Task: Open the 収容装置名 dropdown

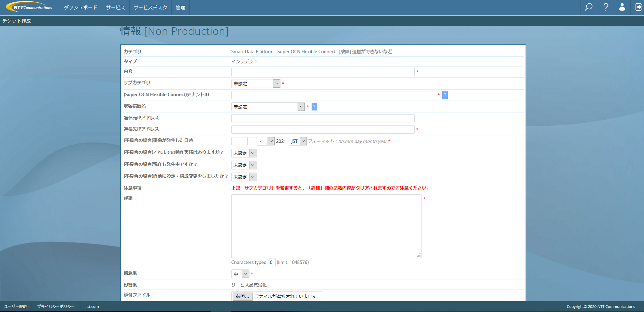Action: coord(268,107)
